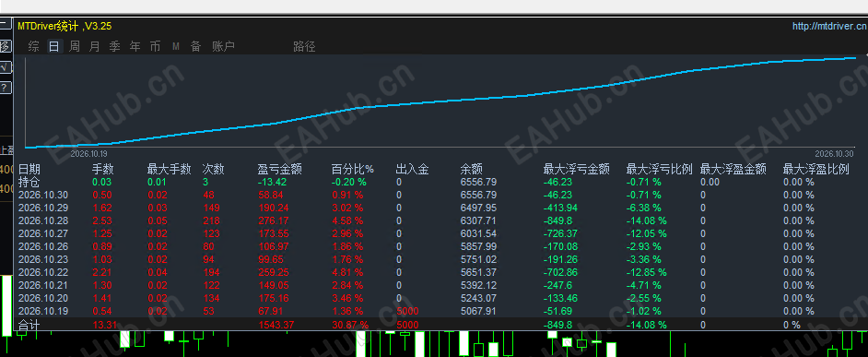The height and width of the screenshot is (357, 868).
Task: Click the 最大手数 column header
Action: pos(169,169)
